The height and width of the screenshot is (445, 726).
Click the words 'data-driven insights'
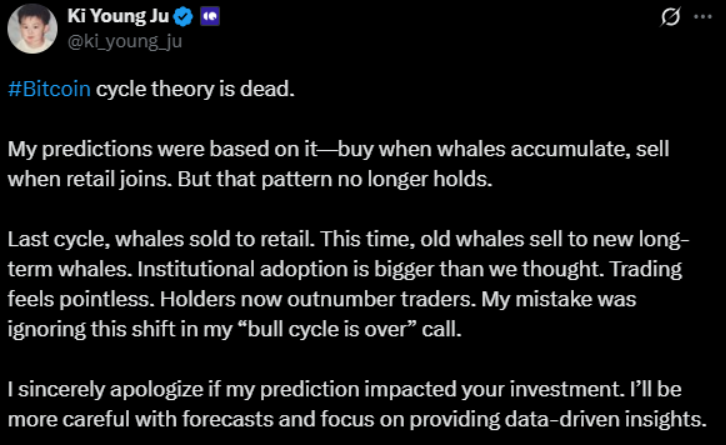(605, 419)
